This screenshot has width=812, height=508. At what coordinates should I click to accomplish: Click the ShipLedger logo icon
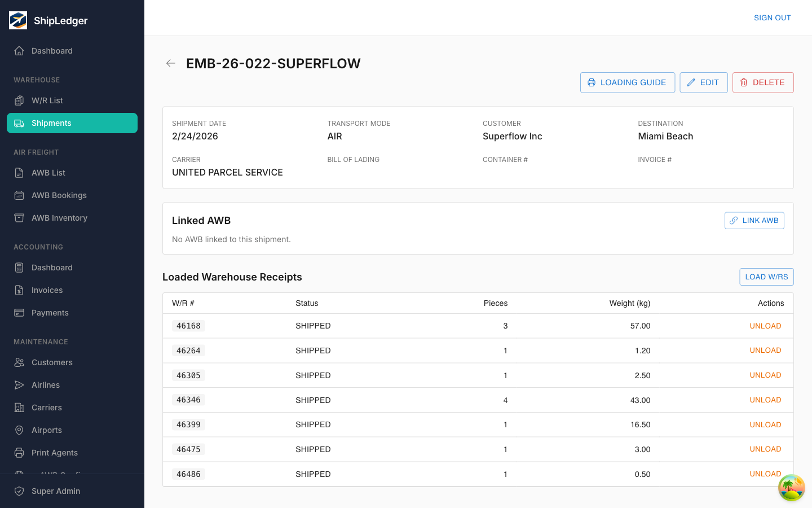point(18,20)
